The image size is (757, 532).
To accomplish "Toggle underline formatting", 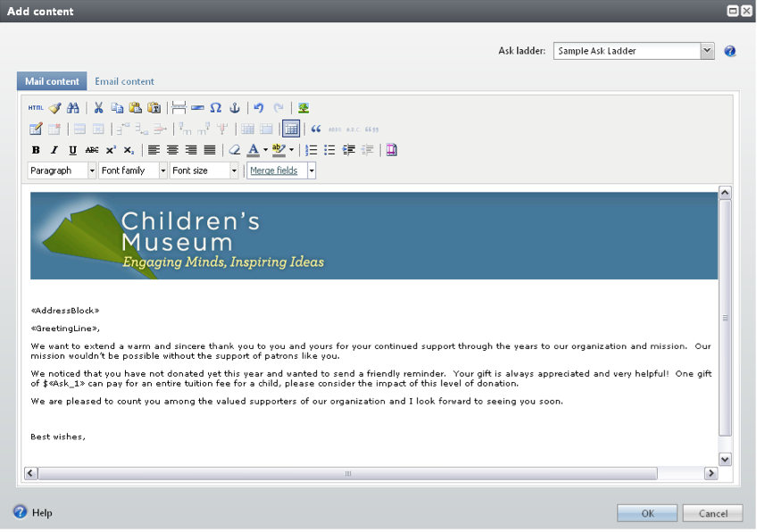I will (x=73, y=150).
